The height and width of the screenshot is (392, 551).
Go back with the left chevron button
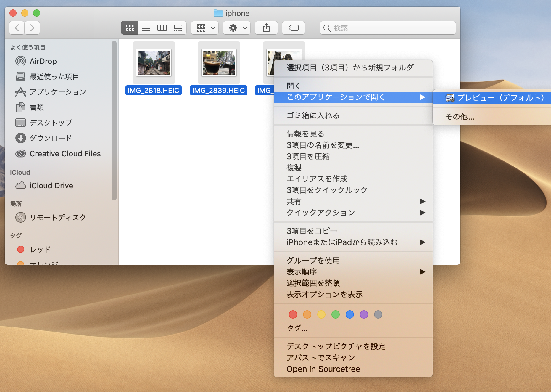click(17, 28)
